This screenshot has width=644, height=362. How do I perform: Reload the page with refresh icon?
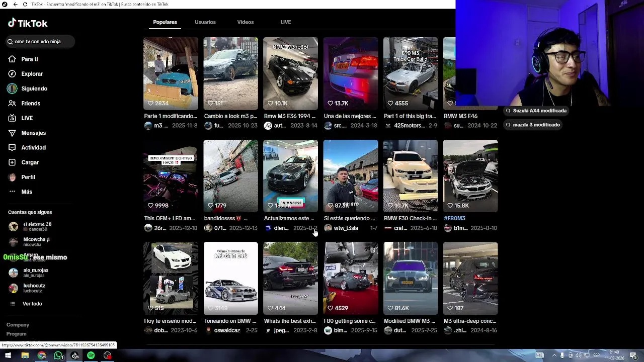[25, 4]
